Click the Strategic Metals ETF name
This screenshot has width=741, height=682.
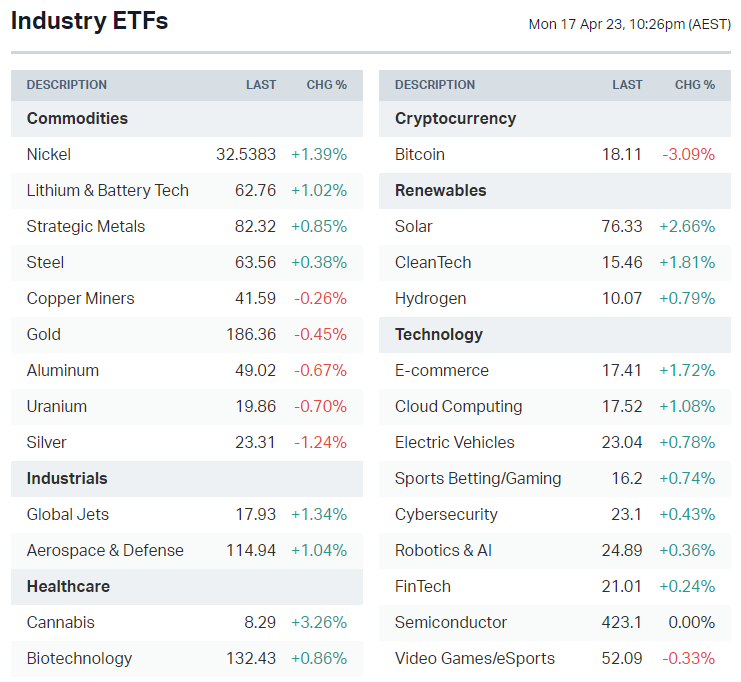coord(86,226)
